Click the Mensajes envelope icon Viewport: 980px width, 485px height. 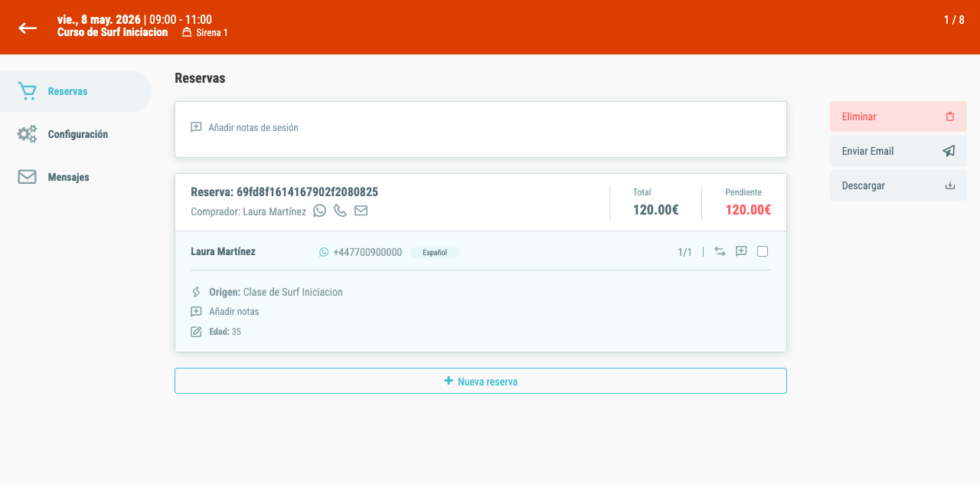(28, 177)
